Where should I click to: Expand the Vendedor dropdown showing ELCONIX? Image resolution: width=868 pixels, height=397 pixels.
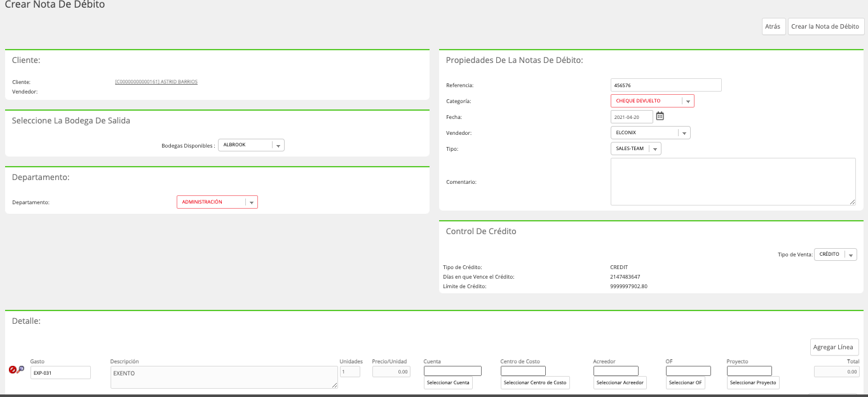pyautogui.click(x=650, y=133)
